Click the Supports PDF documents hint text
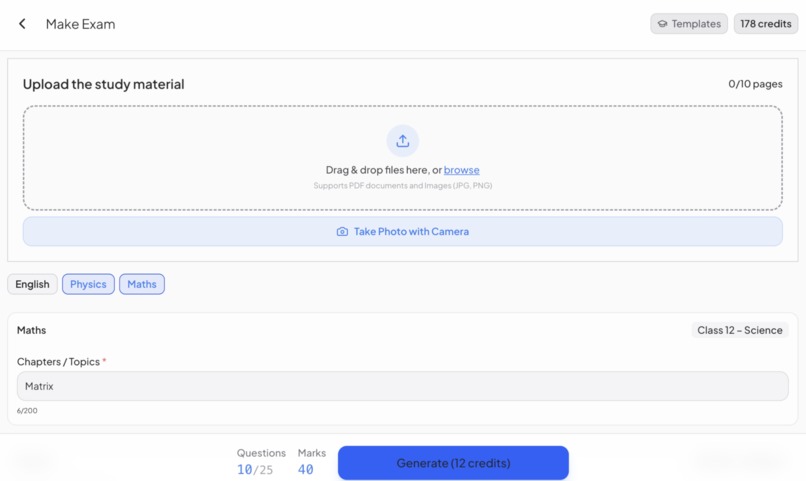This screenshot has width=806, height=481. pos(402,186)
